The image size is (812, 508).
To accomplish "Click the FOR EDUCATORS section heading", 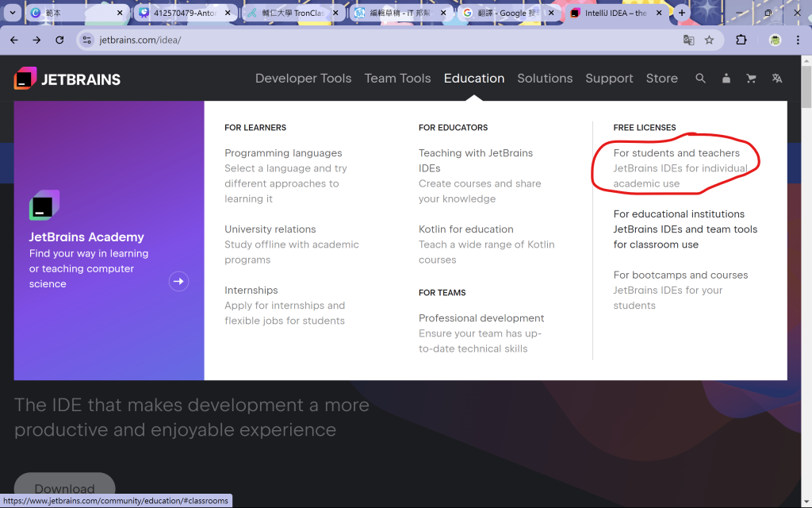I will coord(453,128).
